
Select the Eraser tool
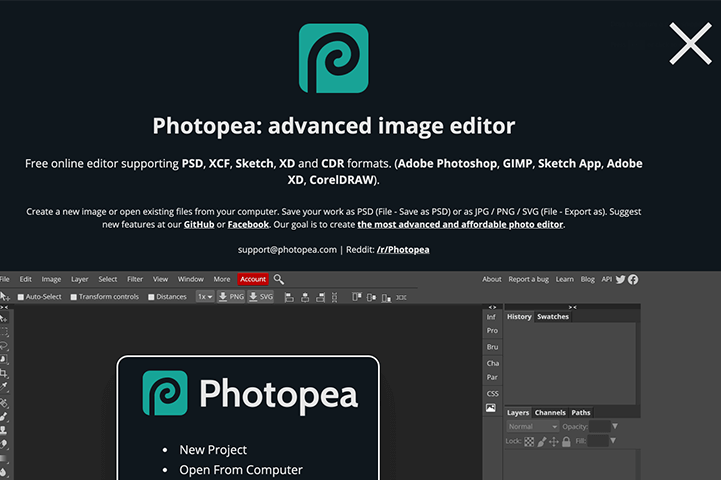(4, 444)
